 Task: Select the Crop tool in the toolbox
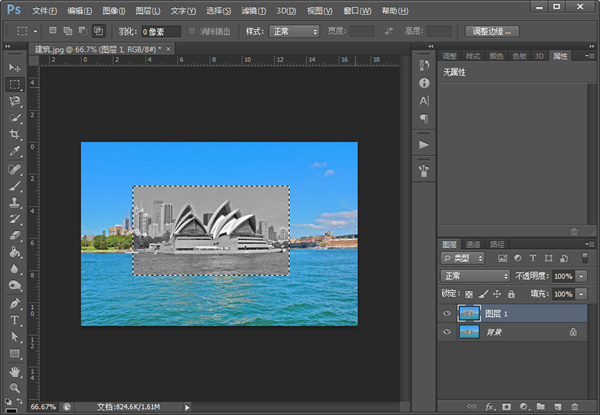(15, 134)
